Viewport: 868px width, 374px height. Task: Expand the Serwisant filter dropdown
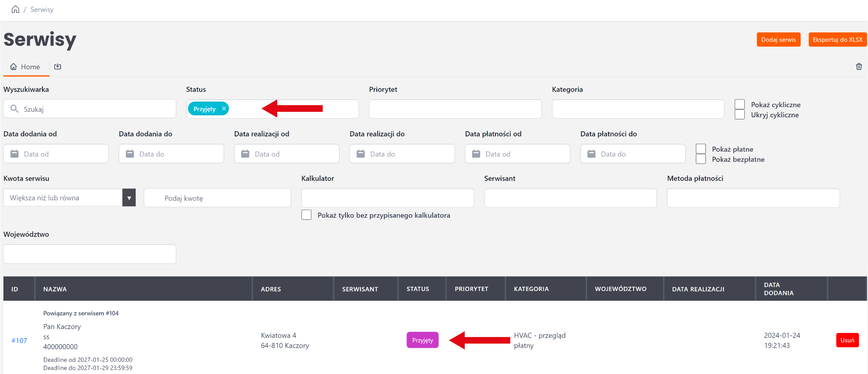pyautogui.click(x=570, y=198)
